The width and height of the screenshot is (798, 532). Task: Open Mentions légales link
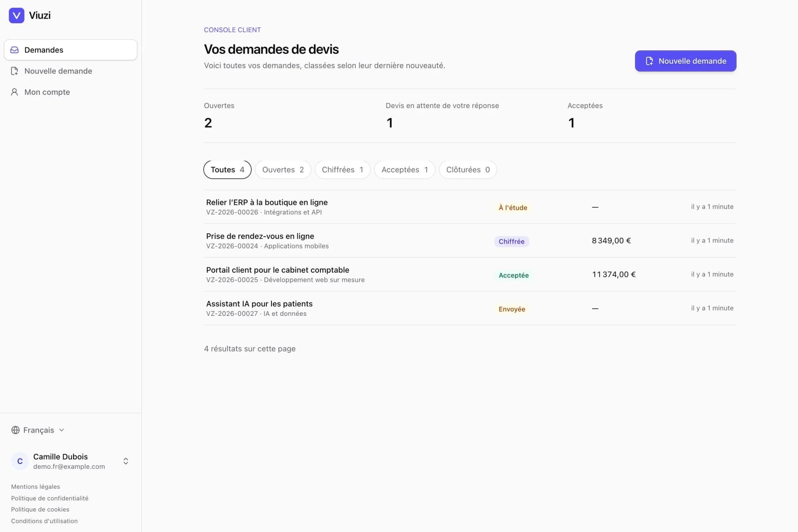[35, 487]
